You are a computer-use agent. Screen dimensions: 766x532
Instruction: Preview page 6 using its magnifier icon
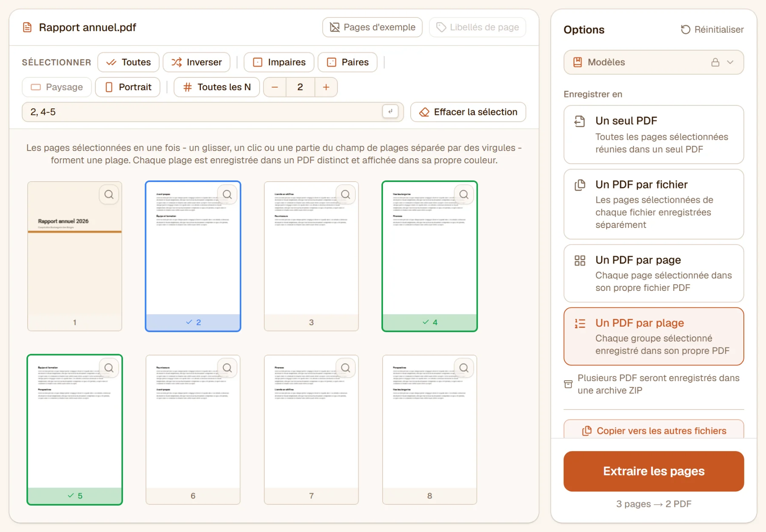pyautogui.click(x=227, y=368)
